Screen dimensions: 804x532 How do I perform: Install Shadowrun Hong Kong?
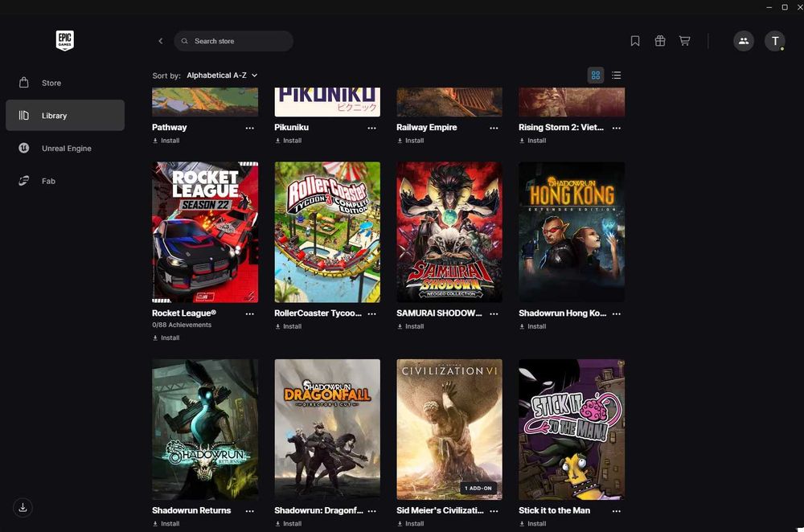point(533,326)
